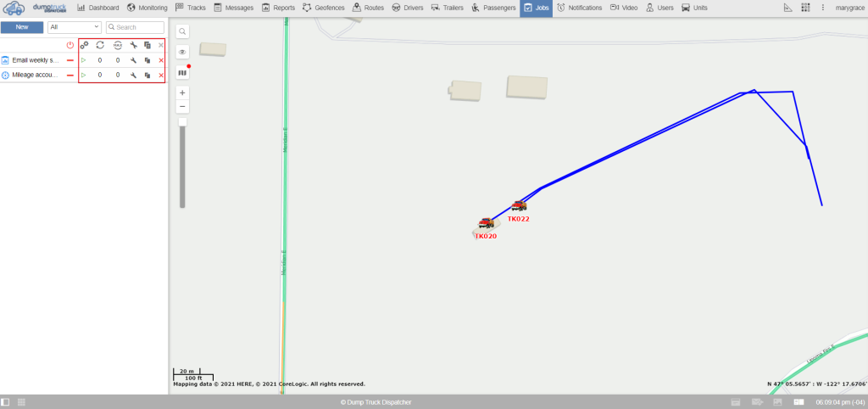Screen dimensions: 868x409
Task: Open the messages envelope status icon
Action: click(757, 402)
